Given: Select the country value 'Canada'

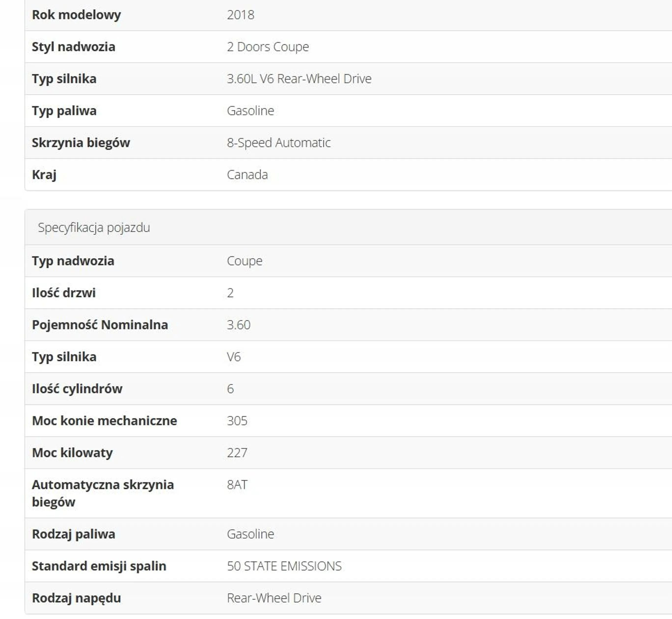Looking at the screenshot, I should (x=247, y=174).
